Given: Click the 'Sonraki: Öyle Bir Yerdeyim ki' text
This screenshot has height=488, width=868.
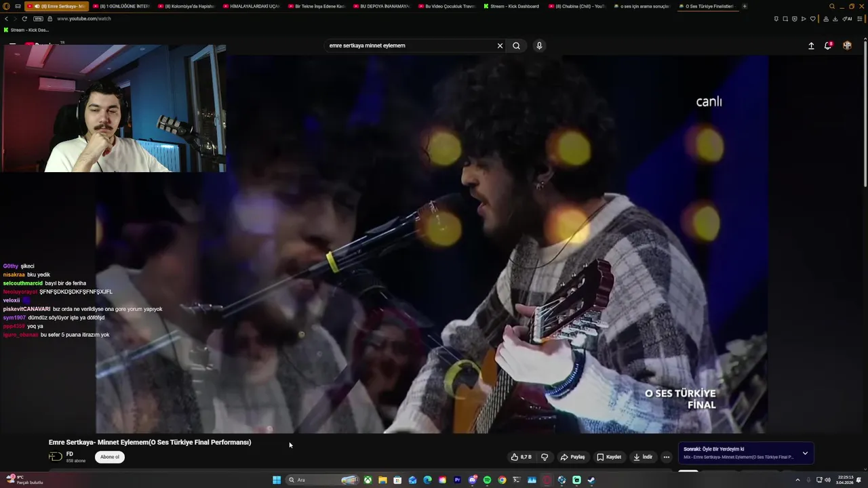Looking at the screenshot, I should [x=713, y=449].
